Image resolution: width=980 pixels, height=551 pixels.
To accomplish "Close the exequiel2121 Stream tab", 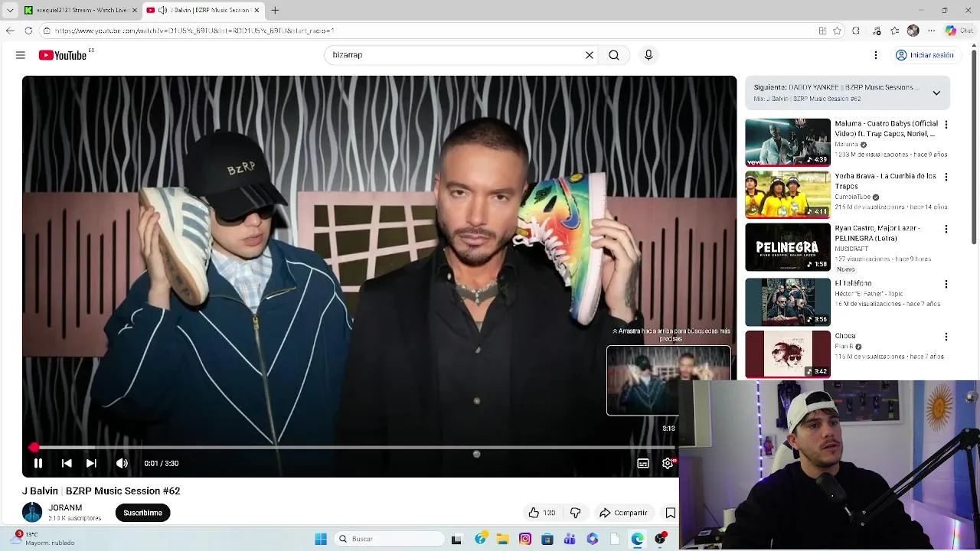I will pyautogui.click(x=135, y=10).
